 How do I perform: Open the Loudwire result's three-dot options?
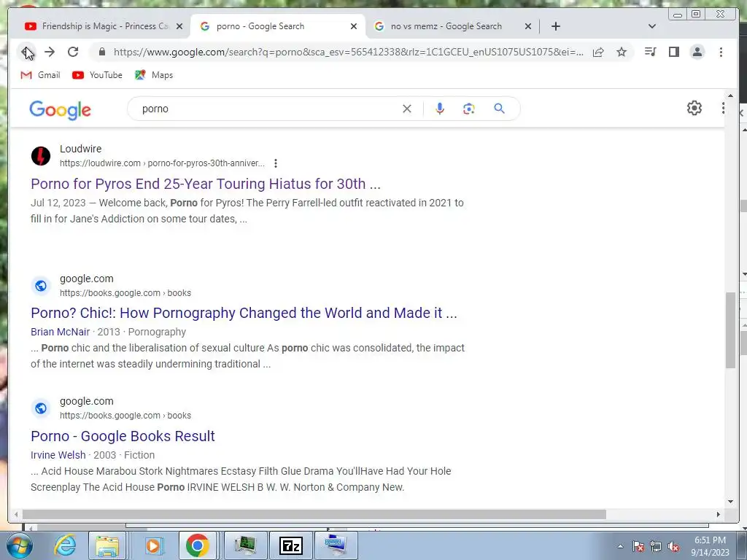click(x=275, y=163)
